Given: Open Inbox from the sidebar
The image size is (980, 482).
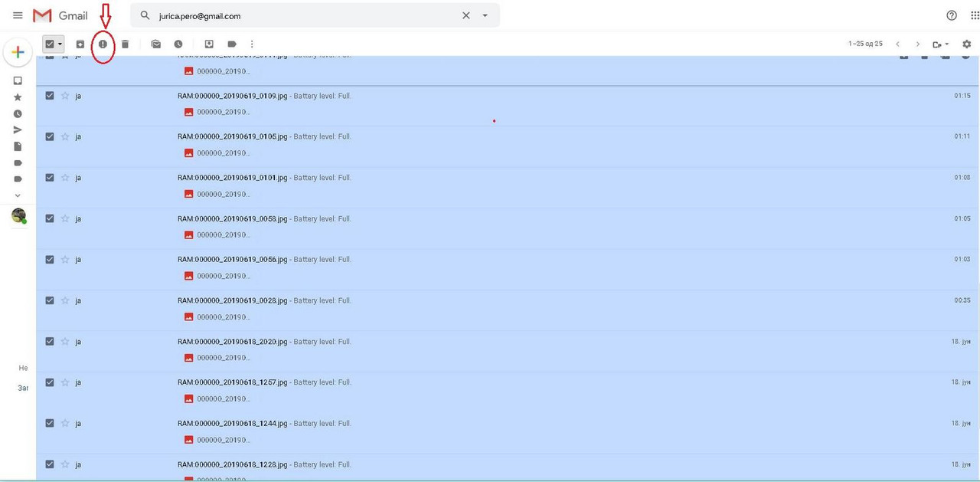Looking at the screenshot, I should pos(18,80).
